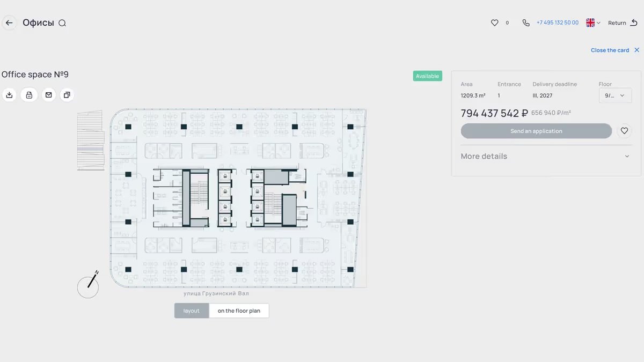Download the office layout file
644x362 pixels.
[9, 95]
